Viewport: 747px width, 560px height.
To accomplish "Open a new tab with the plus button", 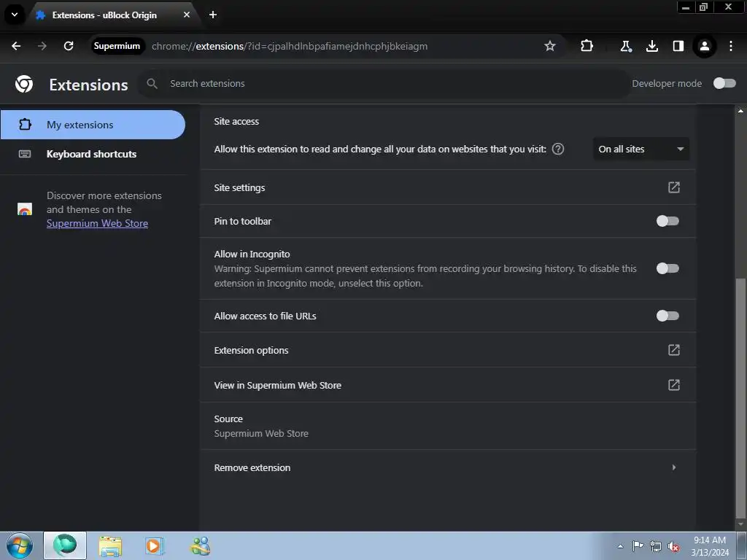I will click(213, 15).
